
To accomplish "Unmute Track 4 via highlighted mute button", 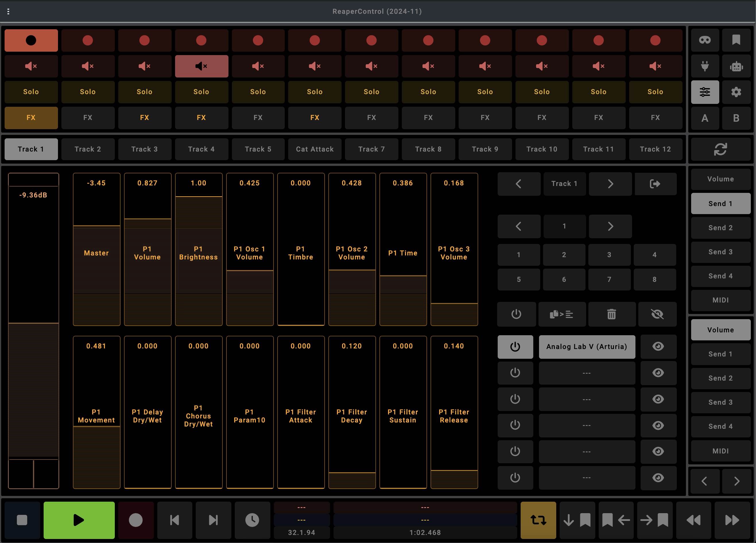I will click(x=201, y=66).
